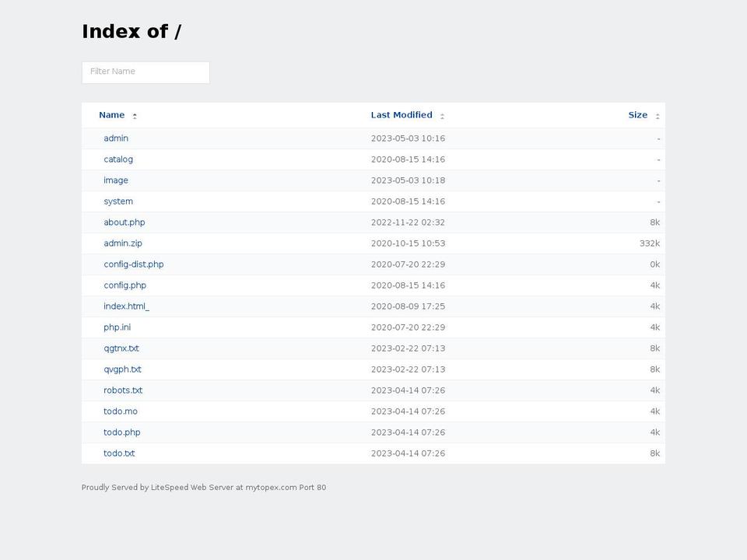Open the todo.php file
Screen dimensions: 747x560
[x=122, y=432]
